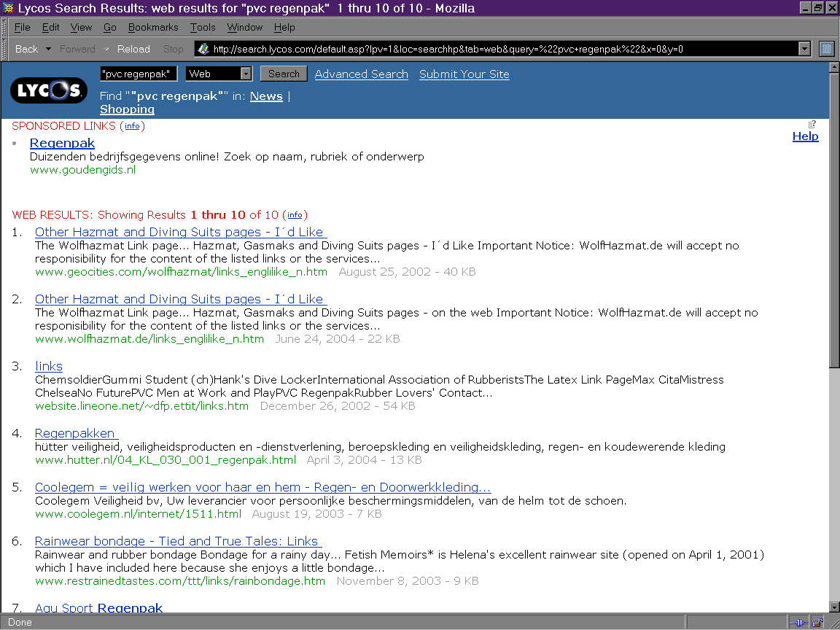Click the security padlock icon in the status bar
Screen dimensions: 840x630
pyautogui.click(x=817, y=623)
